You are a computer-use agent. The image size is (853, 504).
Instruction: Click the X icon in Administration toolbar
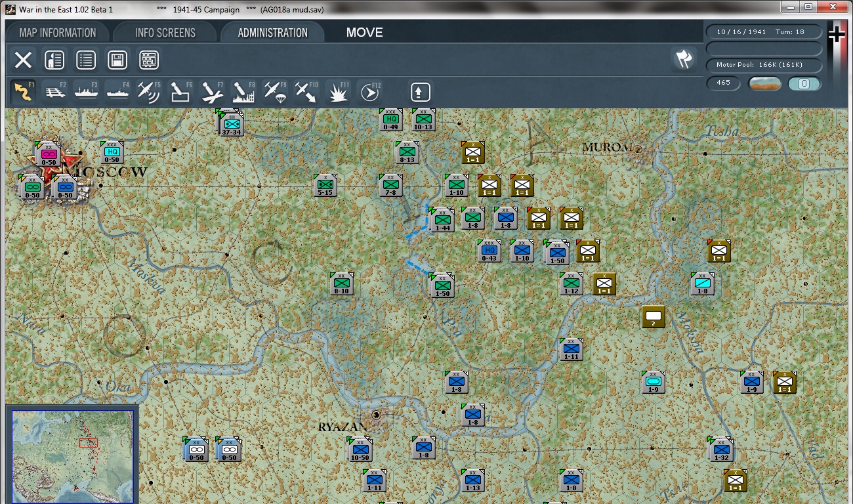(23, 60)
